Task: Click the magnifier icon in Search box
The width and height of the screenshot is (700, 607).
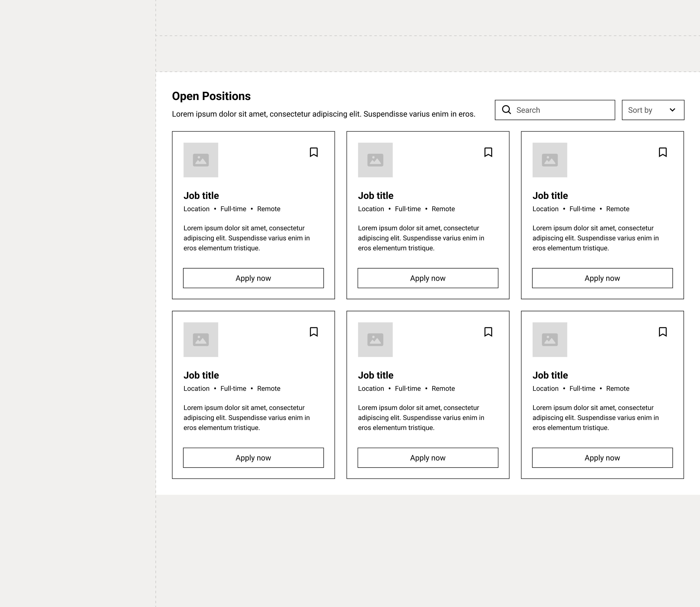Action: point(506,110)
